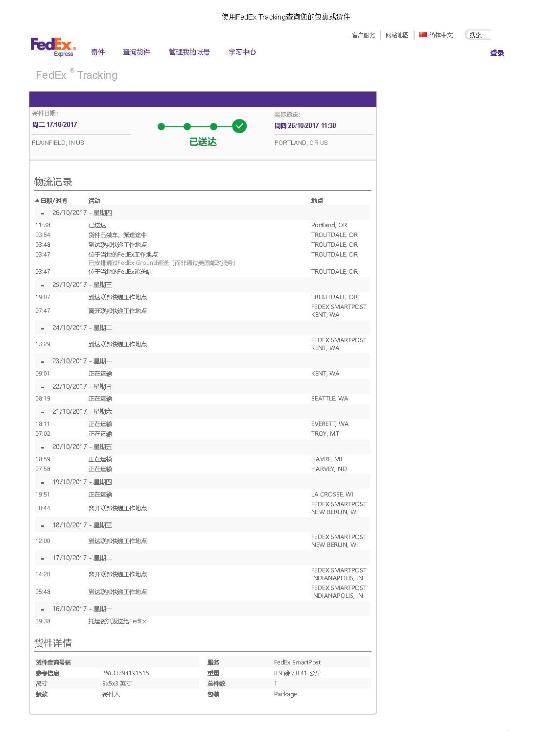Click the Portland, OR location entry

tap(329, 225)
